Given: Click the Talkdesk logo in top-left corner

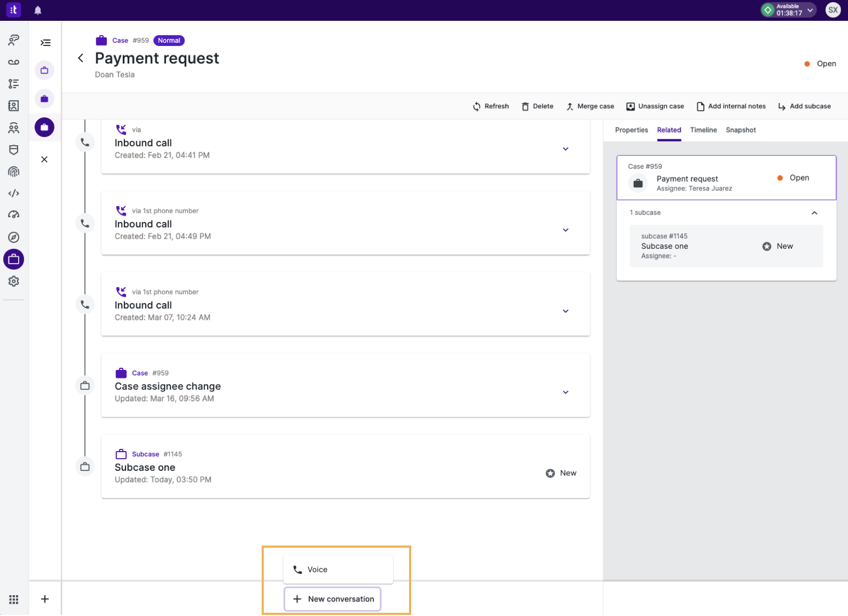Looking at the screenshot, I should [x=13, y=10].
